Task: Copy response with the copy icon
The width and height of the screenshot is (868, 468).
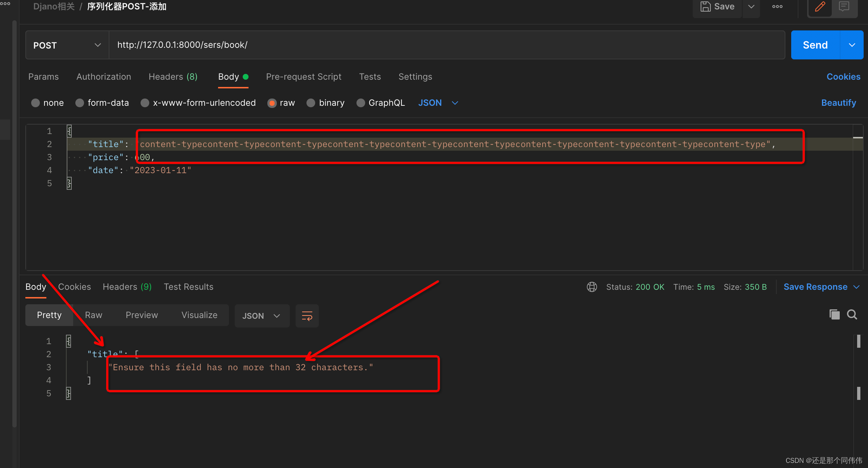Action: [834, 314]
